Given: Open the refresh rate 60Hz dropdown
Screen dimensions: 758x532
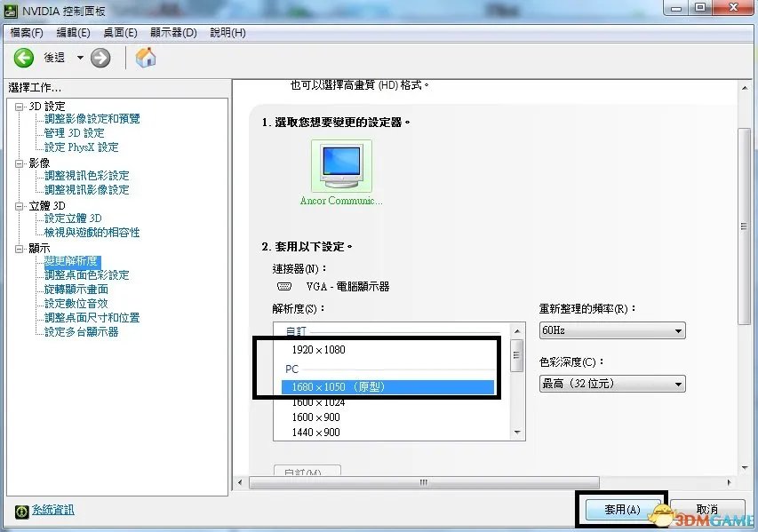Looking at the screenshot, I should [612, 330].
